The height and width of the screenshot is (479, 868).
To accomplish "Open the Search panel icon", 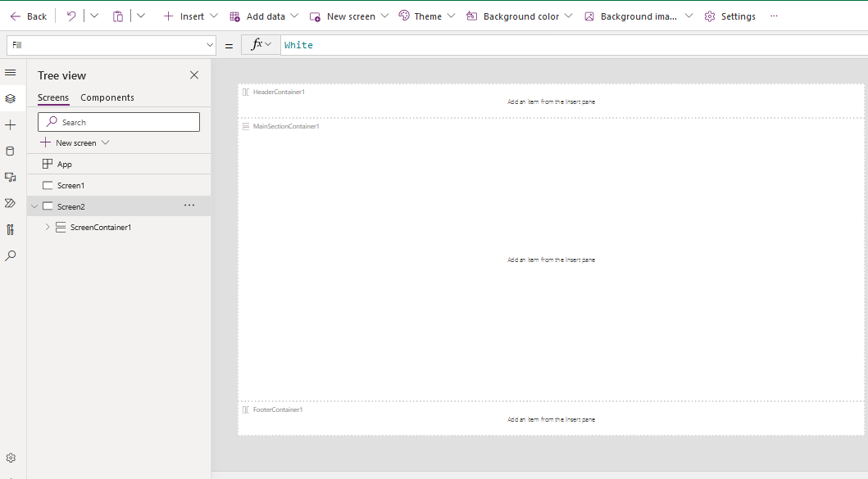I will click(x=11, y=255).
